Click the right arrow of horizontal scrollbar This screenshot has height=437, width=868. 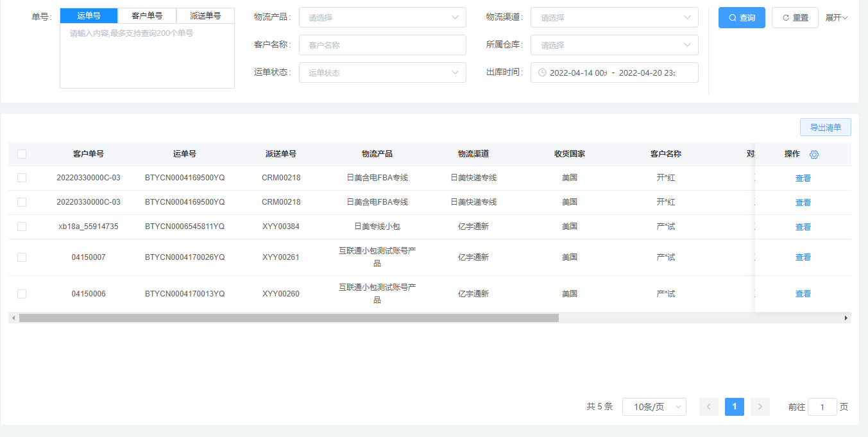(846, 318)
